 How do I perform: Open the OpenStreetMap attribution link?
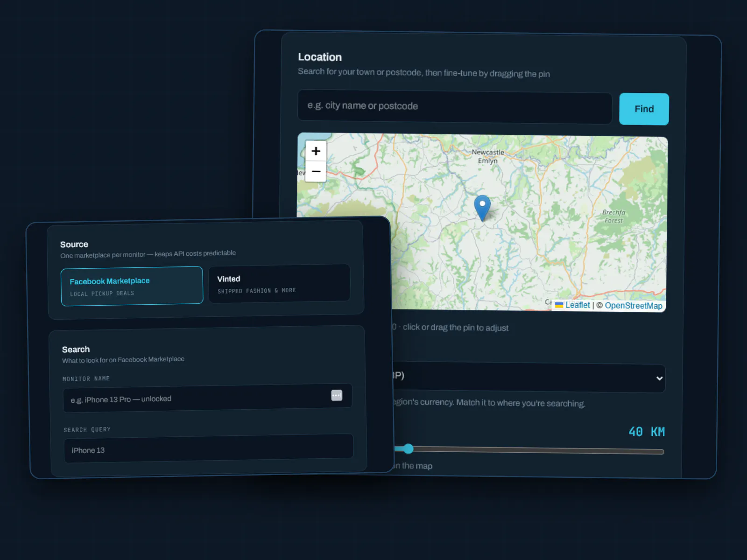[634, 306]
